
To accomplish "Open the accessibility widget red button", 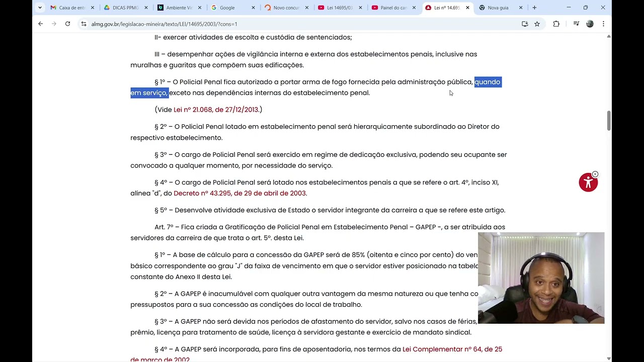I will point(588,183).
